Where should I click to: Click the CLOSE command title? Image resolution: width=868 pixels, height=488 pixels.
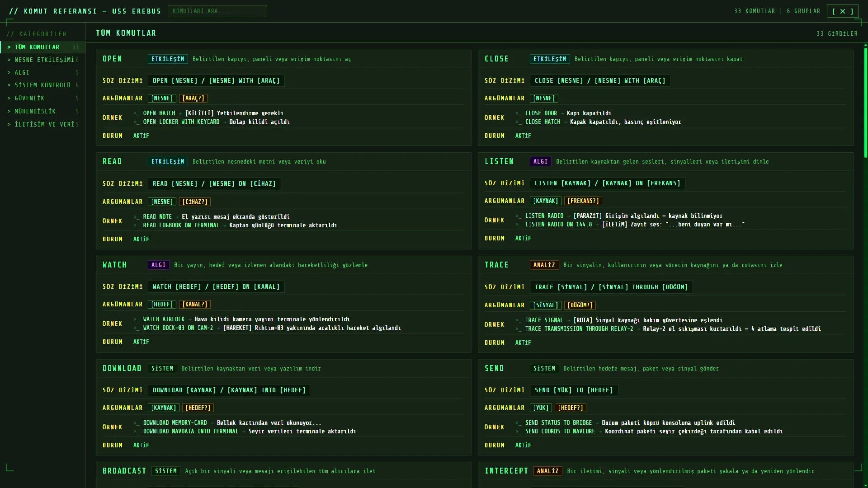click(496, 59)
